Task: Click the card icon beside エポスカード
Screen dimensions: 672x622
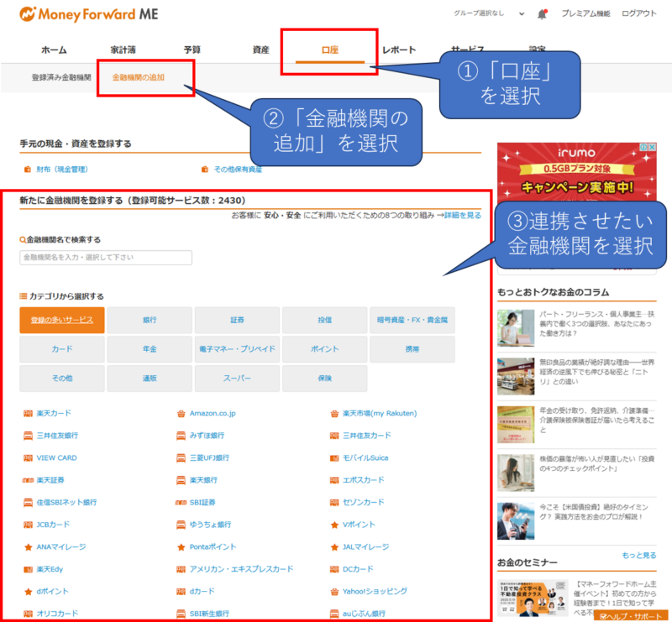Action: click(334, 480)
